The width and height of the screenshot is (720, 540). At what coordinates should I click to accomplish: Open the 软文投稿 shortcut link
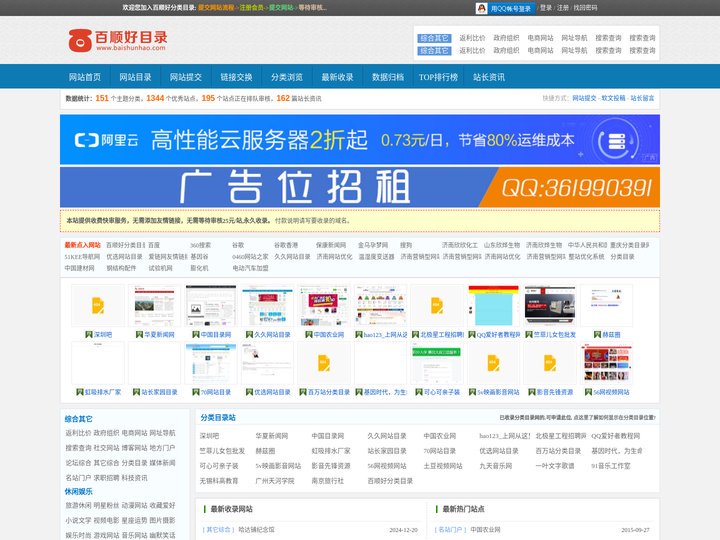tap(613, 98)
